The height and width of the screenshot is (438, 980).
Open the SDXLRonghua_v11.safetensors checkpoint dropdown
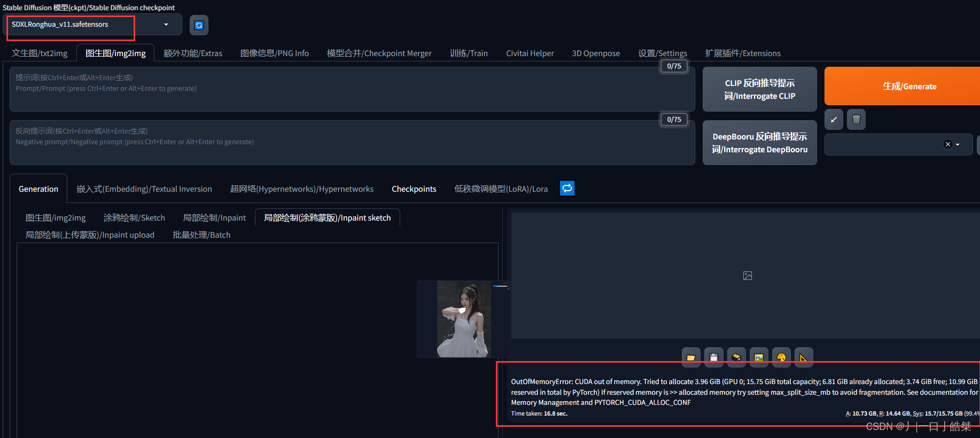pos(92,25)
